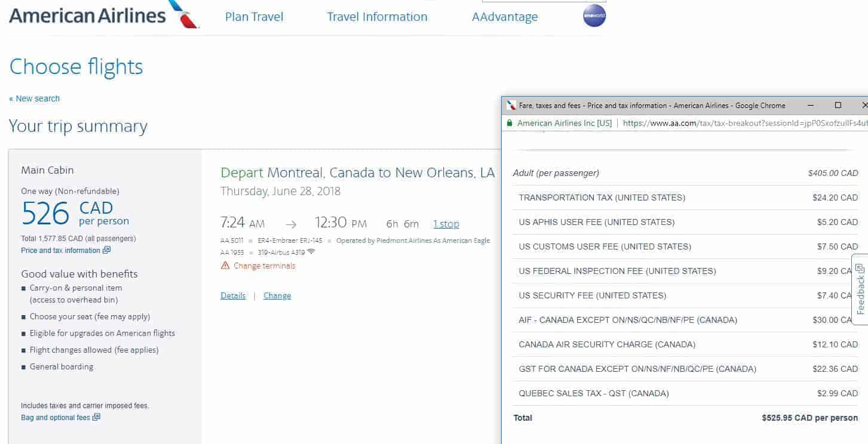Click Change to pick a different flight
This screenshot has height=444, width=868.
(x=277, y=295)
